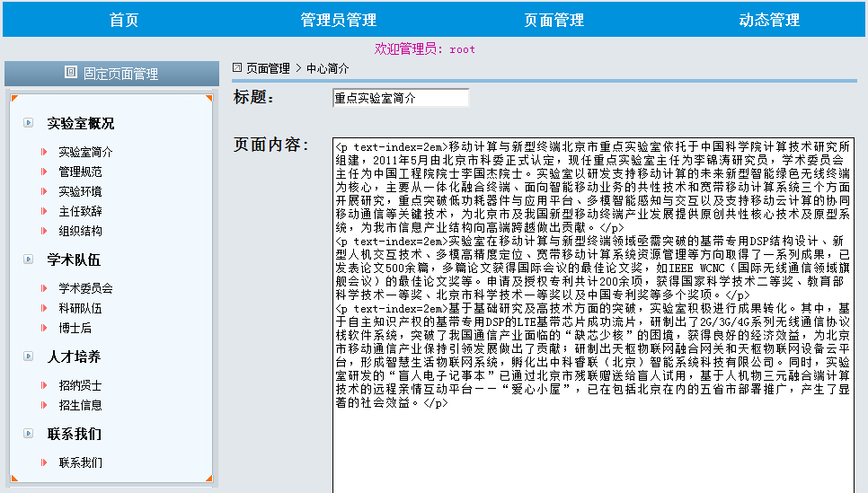Click the red arrow beside 科研队伍

coord(44,308)
